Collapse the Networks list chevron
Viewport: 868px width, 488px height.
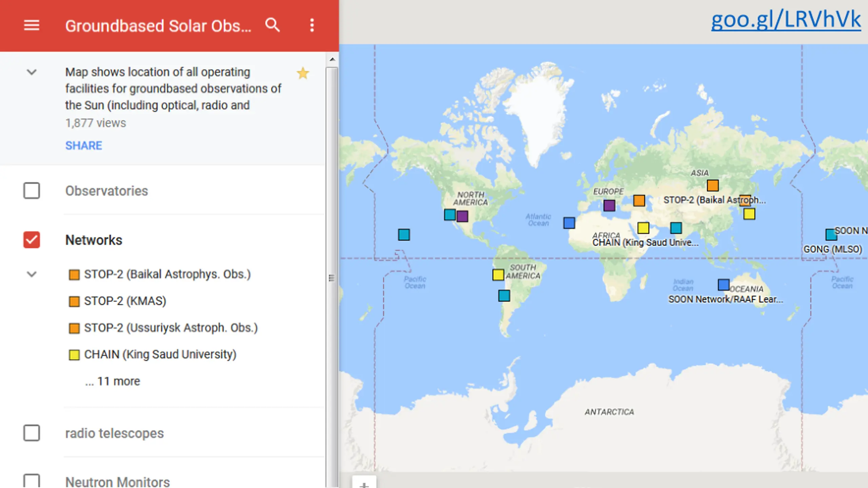click(x=32, y=274)
